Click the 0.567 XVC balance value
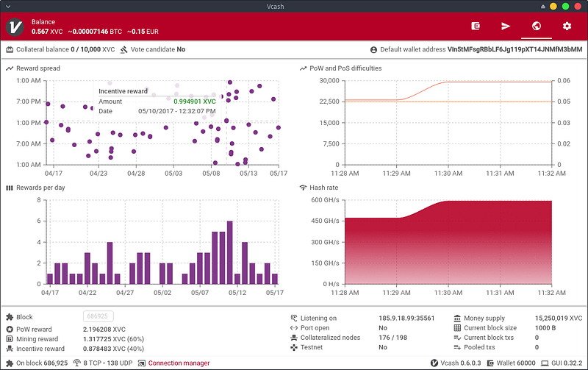588x370 pixels. coord(47,32)
